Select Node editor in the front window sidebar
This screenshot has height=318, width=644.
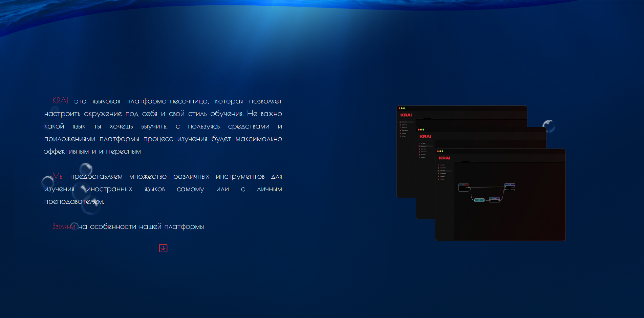pyautogui.click(x=443, y=171)
